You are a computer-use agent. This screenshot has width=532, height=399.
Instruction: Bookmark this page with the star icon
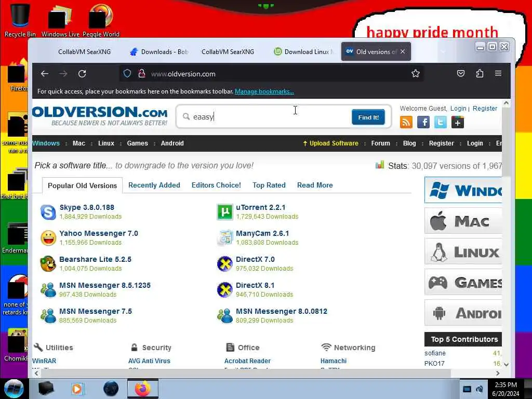tap(415, 73)
